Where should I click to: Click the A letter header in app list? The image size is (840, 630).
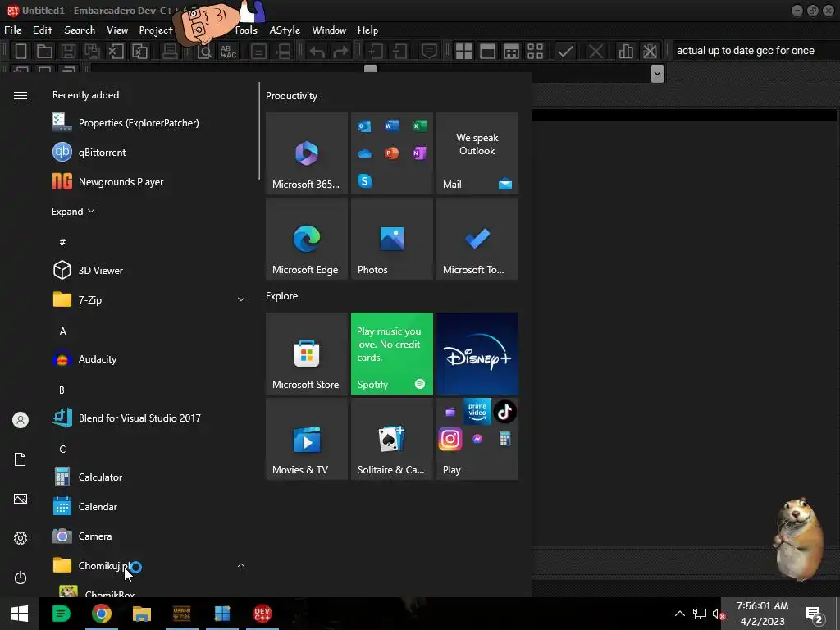click(x=62, y=331)
